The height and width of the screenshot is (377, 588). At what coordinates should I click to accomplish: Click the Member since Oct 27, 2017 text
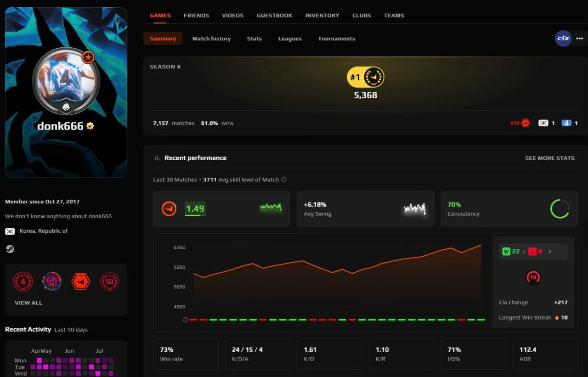(x=42, y=202)
